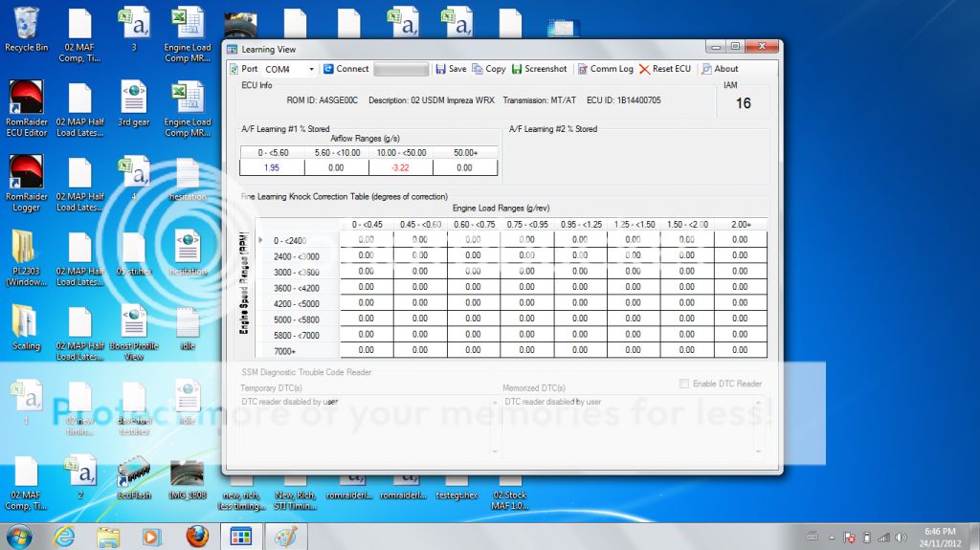
Task: Open the Windows Start menu
Action: (x=18, y=537)
